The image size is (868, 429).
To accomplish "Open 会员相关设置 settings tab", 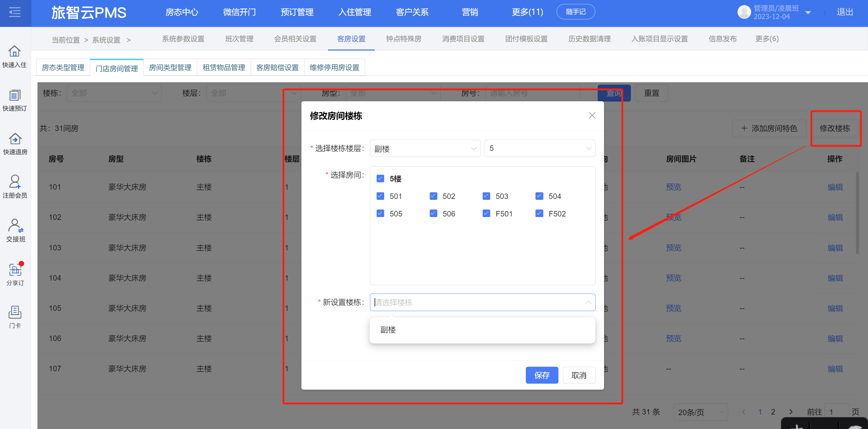I will [295, 39].
